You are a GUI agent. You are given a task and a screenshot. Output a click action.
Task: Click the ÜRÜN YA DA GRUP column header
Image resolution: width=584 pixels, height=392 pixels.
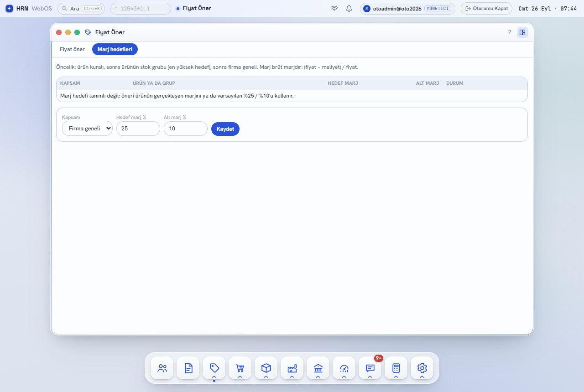[x=154, y=83]
